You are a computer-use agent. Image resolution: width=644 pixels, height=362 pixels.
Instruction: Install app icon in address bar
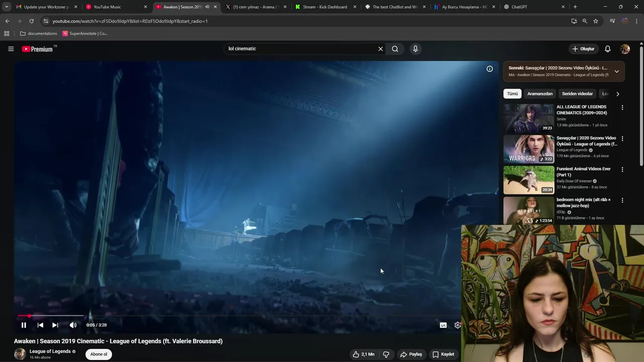pos(574,21)
